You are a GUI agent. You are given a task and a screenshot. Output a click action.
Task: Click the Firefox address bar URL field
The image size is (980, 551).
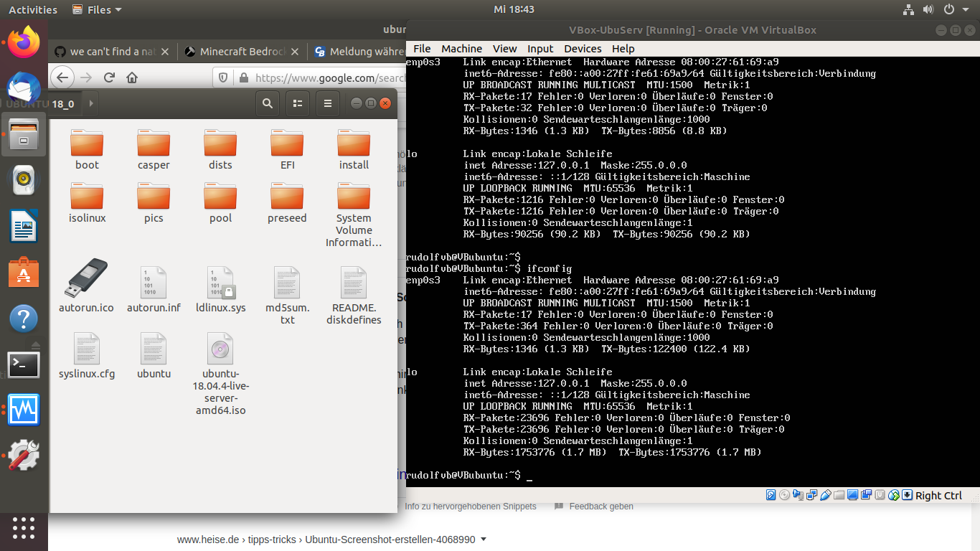[330, 77]
